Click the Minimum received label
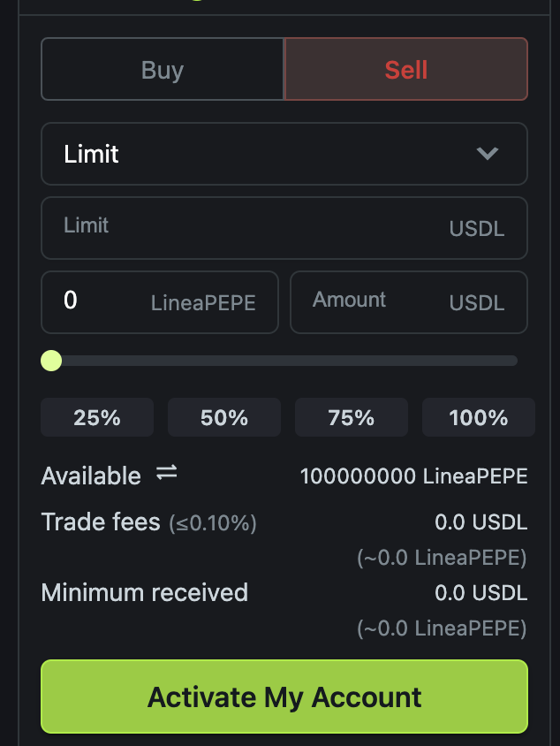This screenshot has width=560, height=746. (x=144, y=592)
